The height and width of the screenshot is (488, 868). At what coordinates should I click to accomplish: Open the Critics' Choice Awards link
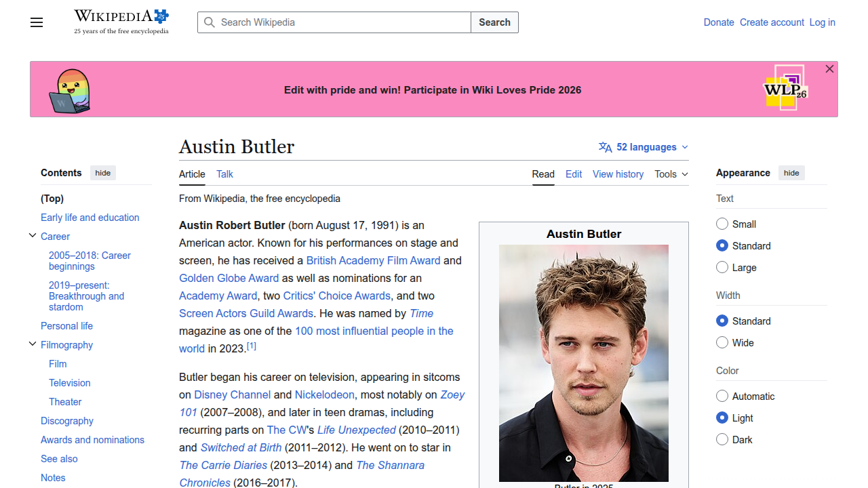337,296
